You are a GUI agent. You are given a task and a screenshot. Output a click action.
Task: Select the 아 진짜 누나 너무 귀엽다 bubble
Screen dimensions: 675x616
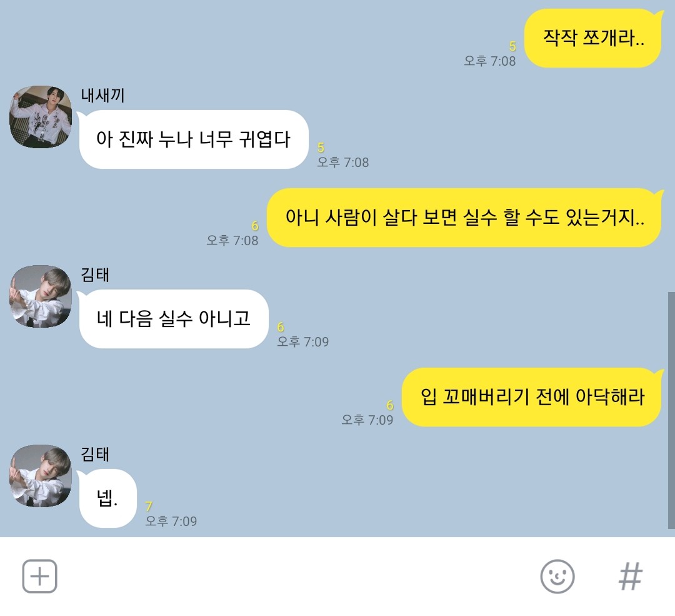click(x=193, y=139)
